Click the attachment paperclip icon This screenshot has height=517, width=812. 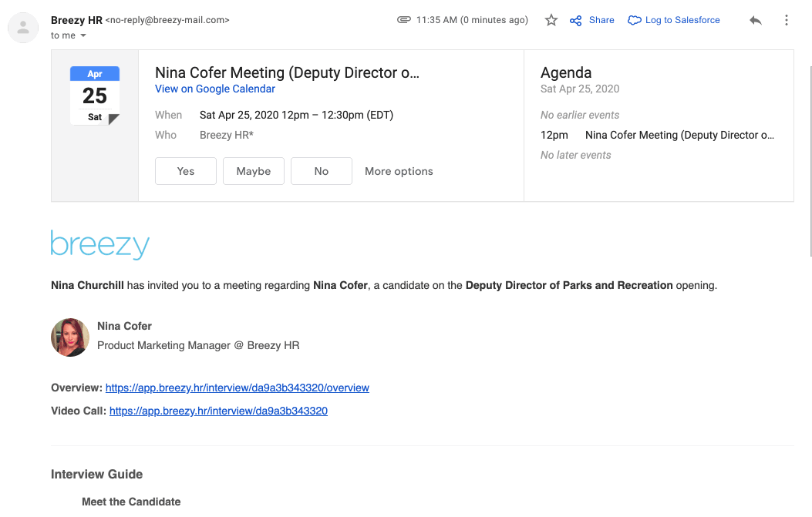coord(404,20)
